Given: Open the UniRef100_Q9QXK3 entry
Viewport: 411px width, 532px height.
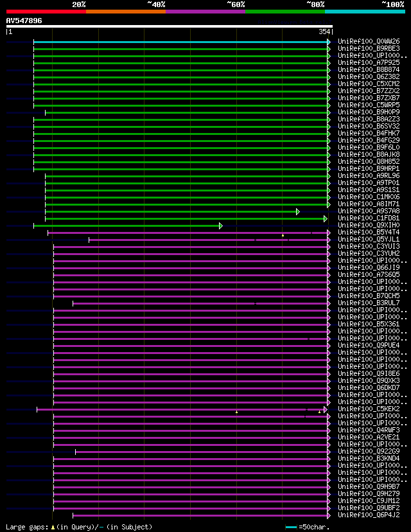Looking at the screenshot, I should [x=369, y=380].
